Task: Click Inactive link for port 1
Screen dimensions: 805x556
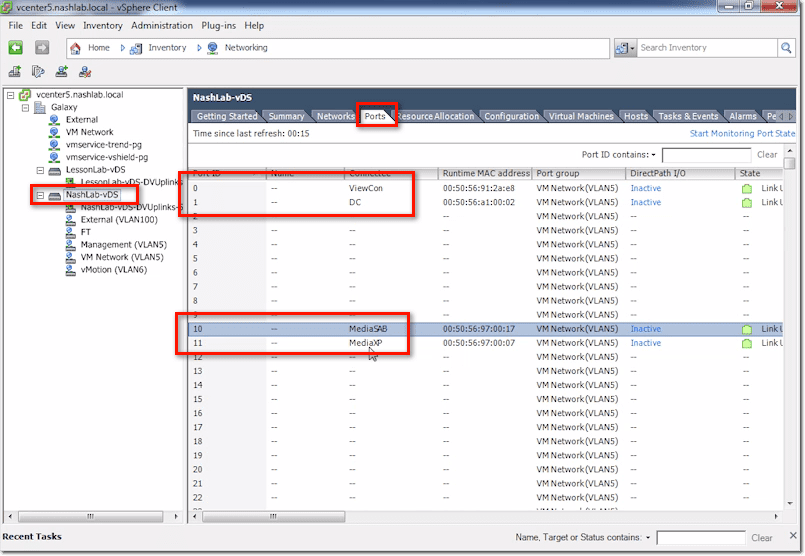Action: [x=645, y=202]
